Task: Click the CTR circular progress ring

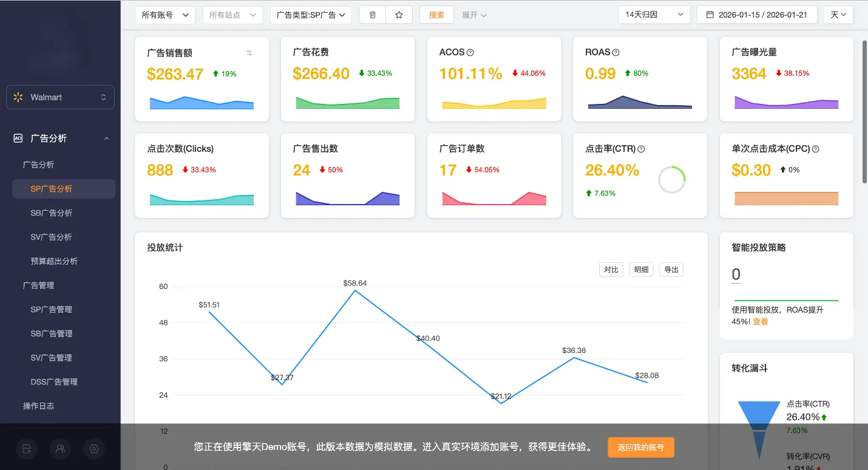Action: [x=672, y=179]
